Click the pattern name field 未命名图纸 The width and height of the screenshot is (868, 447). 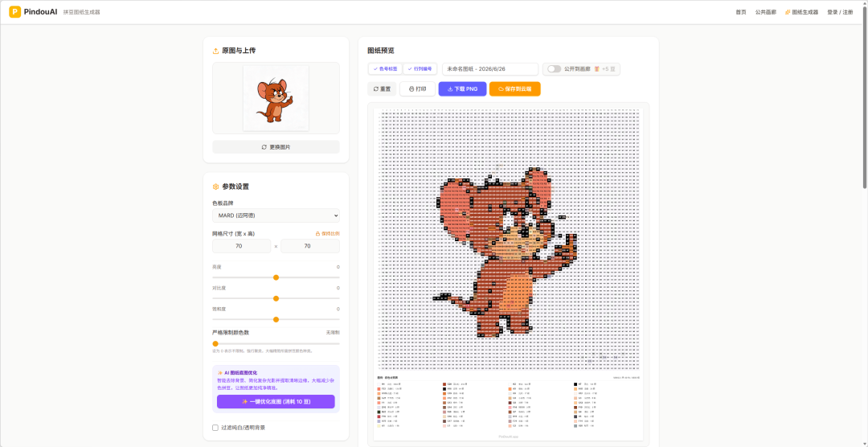[x=490, y=68]
